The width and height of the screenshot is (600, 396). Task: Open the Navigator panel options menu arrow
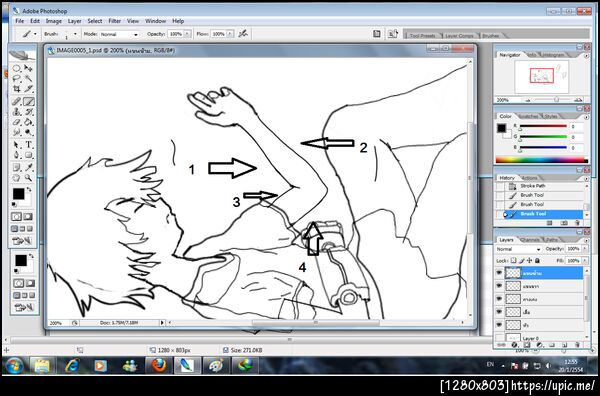pos(587,55)
